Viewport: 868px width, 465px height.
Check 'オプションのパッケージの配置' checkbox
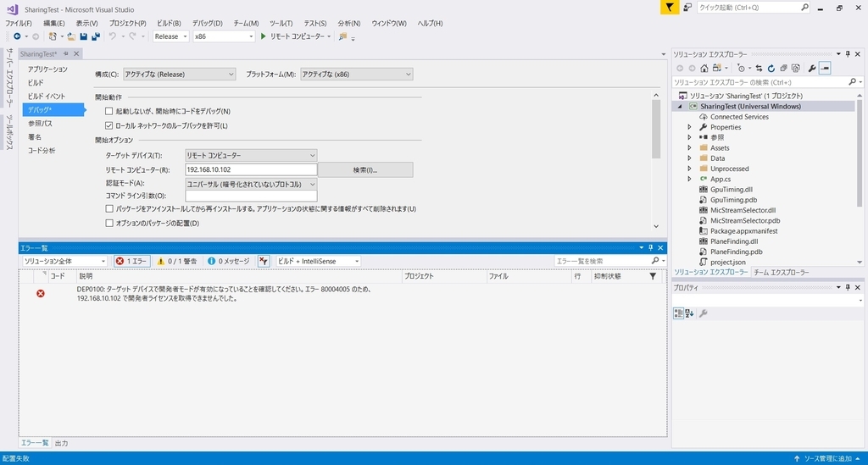109,224
